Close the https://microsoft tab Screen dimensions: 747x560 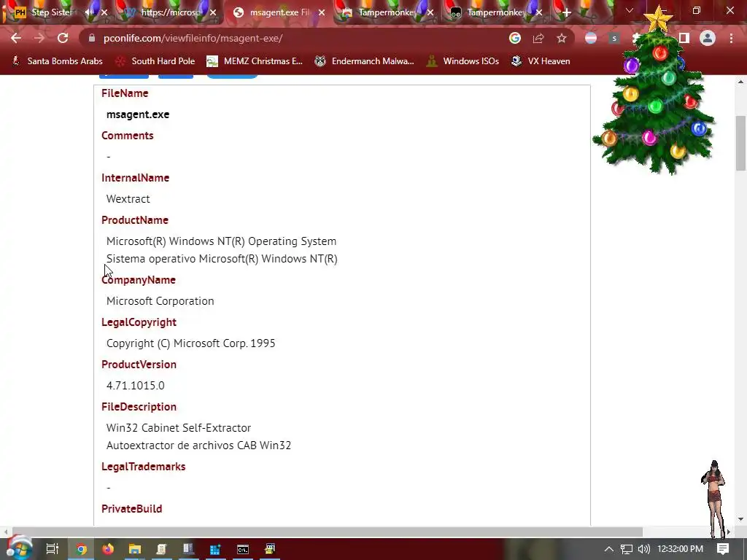pyautogui.click(x=213, y=12)
